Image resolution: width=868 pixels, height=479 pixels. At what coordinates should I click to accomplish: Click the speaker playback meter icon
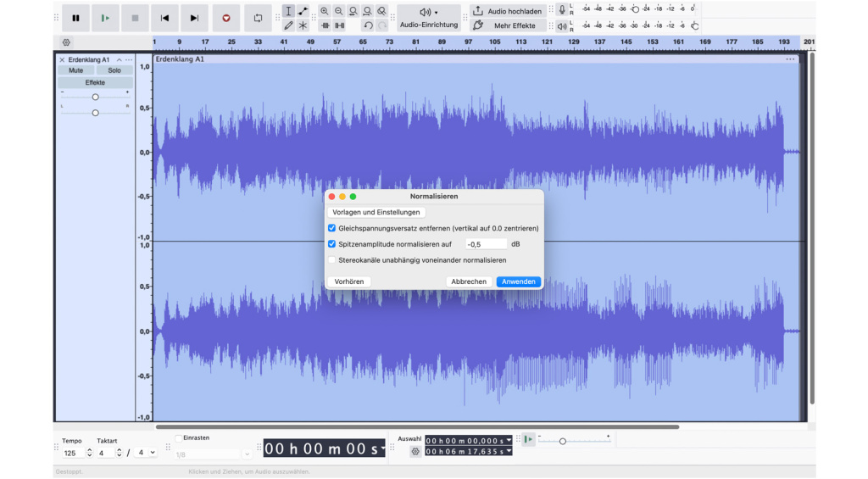(562, 26)
